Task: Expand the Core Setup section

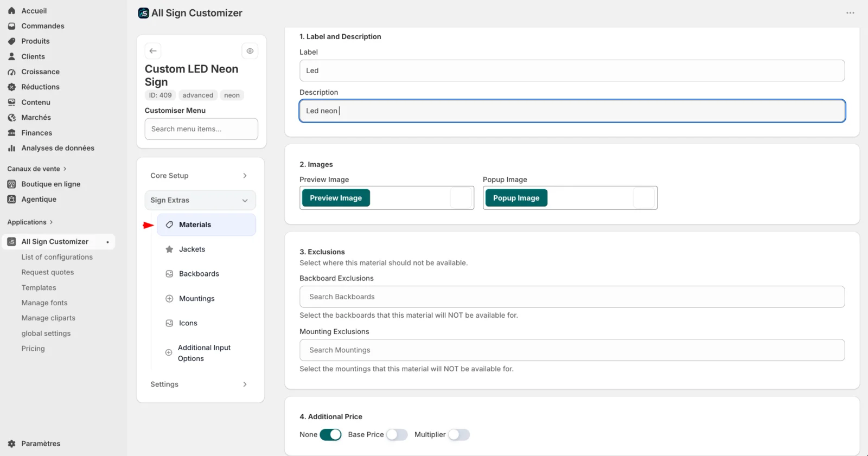Action: (x=200, y=176)
